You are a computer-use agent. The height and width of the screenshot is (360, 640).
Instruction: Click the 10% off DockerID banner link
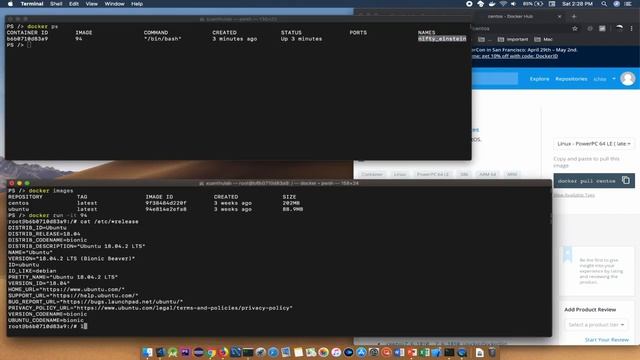[515, 56]
